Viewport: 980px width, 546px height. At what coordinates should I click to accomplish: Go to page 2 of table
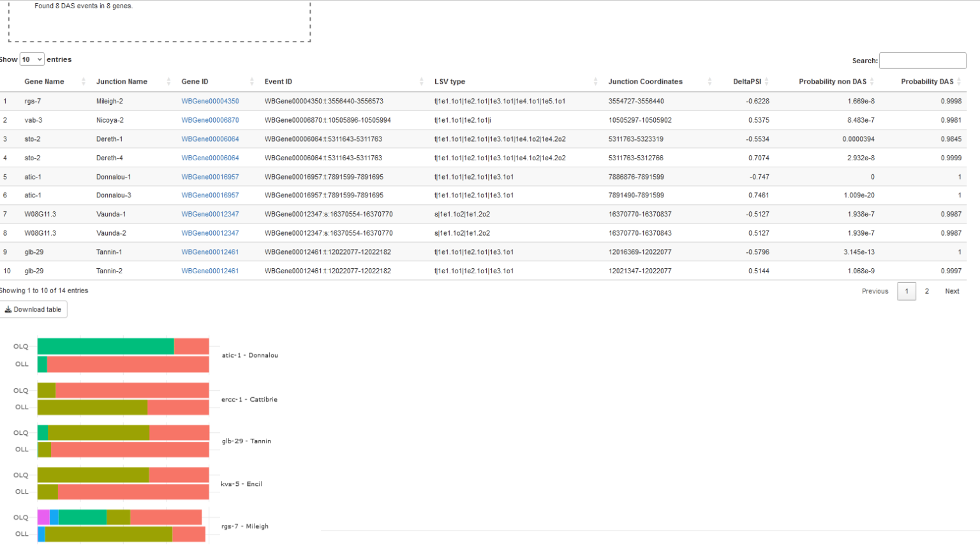pyautogui.click(x=926, y=291)
